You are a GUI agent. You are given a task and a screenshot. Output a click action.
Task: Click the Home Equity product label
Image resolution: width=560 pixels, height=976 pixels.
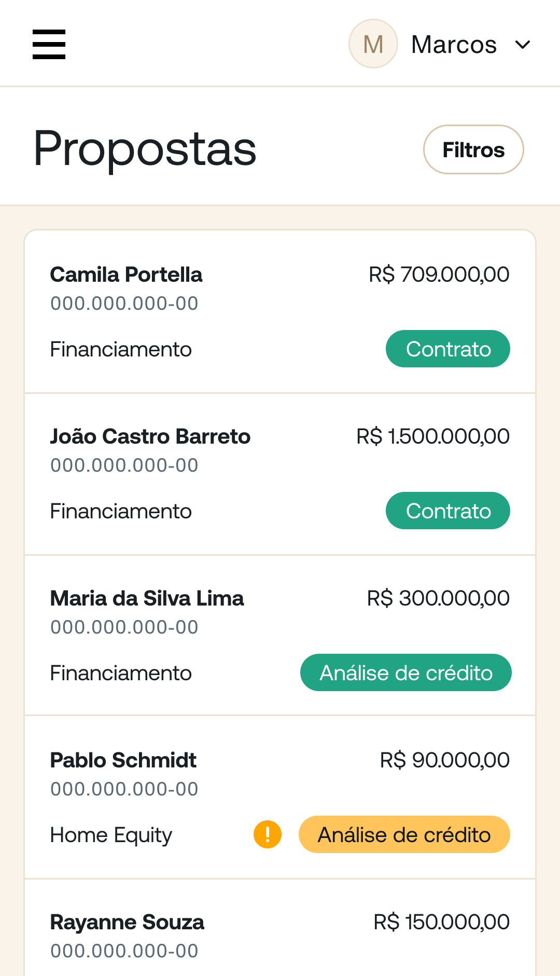[111, 835]
